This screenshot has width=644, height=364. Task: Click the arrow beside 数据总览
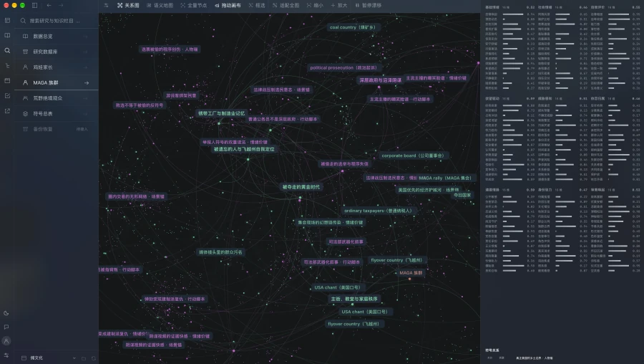pyautogui.click(x=87, y=37)
